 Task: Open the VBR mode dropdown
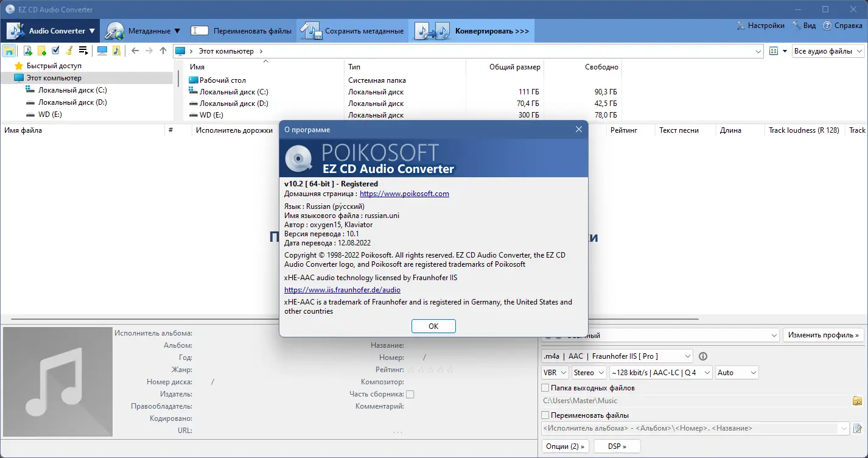coord(555,372)
